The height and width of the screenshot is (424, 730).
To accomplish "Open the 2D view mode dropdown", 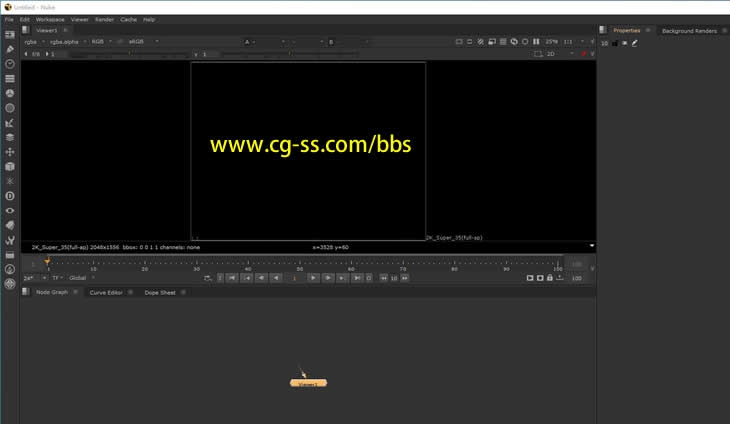I will [x=553, y=53].
